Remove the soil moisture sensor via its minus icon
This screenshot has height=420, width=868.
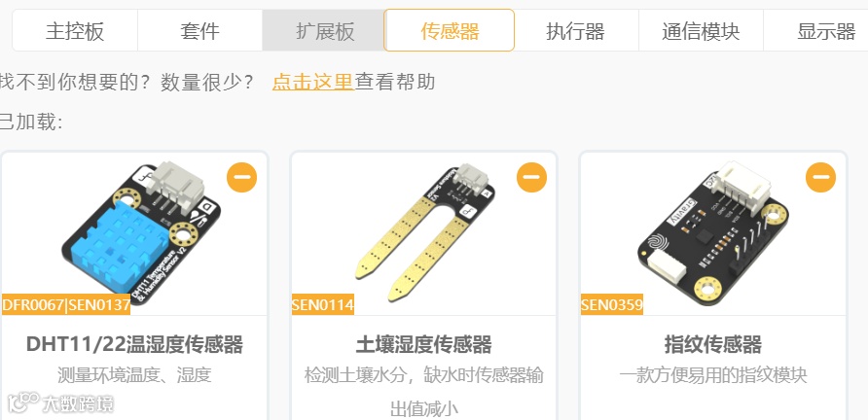tap(531, 177)
